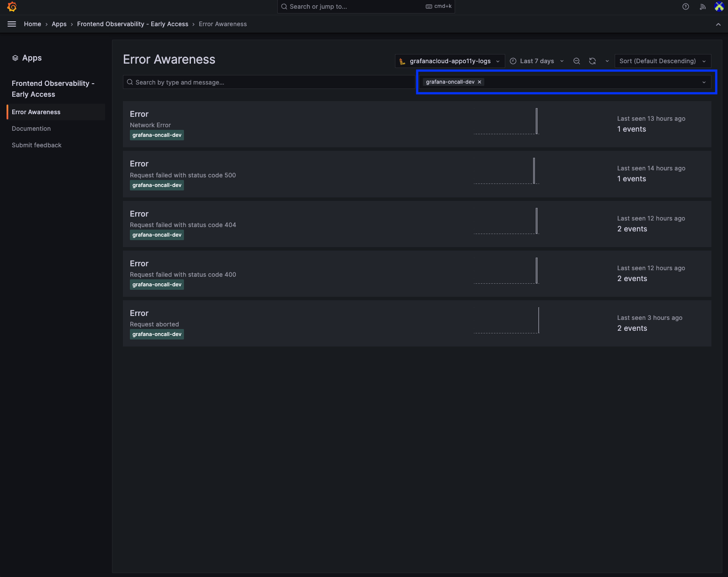728x577 pixels.
Task: Click the Grafana logo in the top-left corner
Action: [12, 7]
